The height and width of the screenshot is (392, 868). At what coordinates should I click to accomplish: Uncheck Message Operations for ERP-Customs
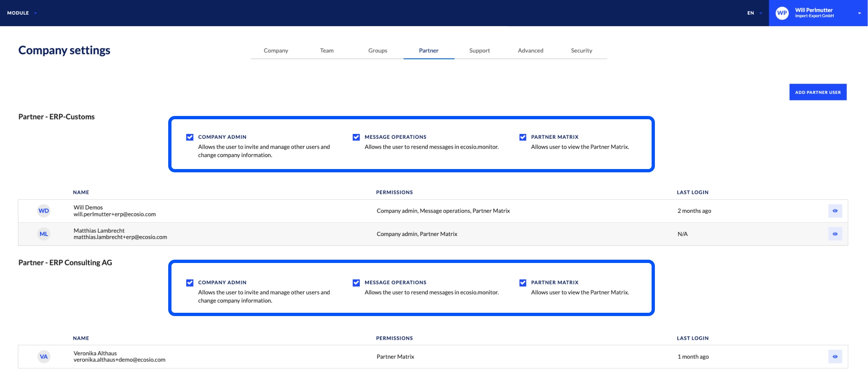[356, 137]
